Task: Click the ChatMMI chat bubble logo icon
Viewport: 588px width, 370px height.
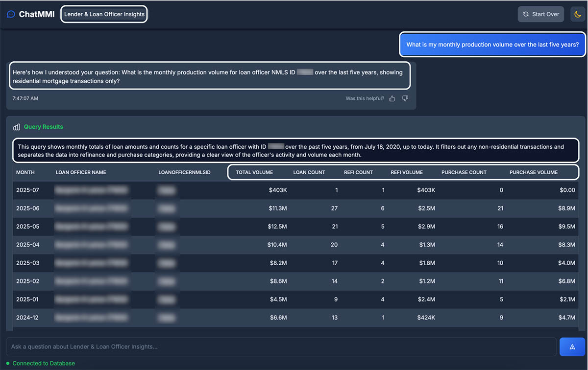Action: (11, 14)
